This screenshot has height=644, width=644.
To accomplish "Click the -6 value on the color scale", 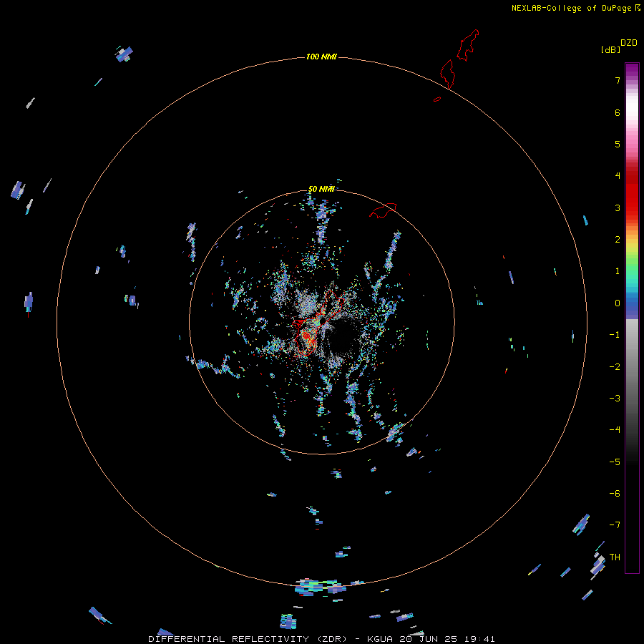I will click(615, 494).
